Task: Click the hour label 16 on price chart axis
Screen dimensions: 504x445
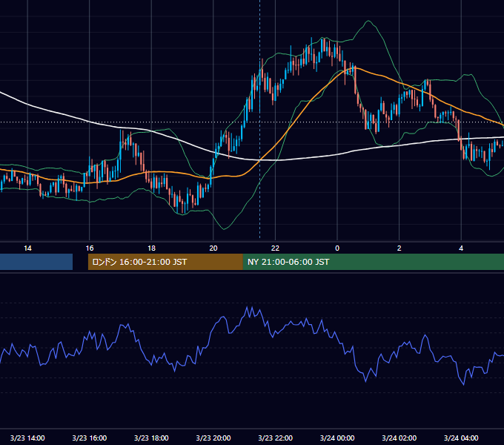Action: click(90, 248)
